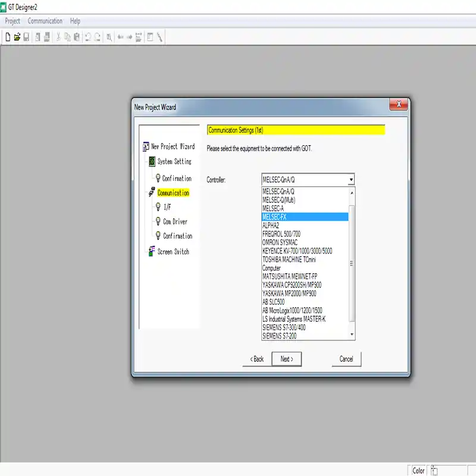Click the Cut scissors toolbar icon
Image resolution: width=476 pixels, height=476 pixels.
pyautogui.click(x=58, y=37)
